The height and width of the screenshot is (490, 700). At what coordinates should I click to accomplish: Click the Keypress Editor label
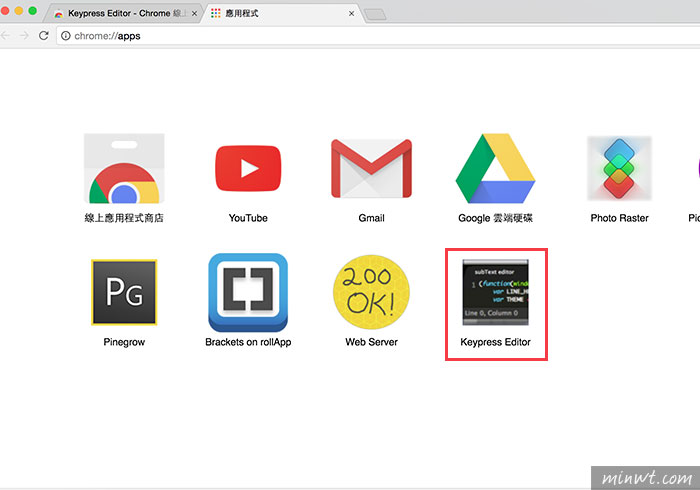(x=495, y=342)
